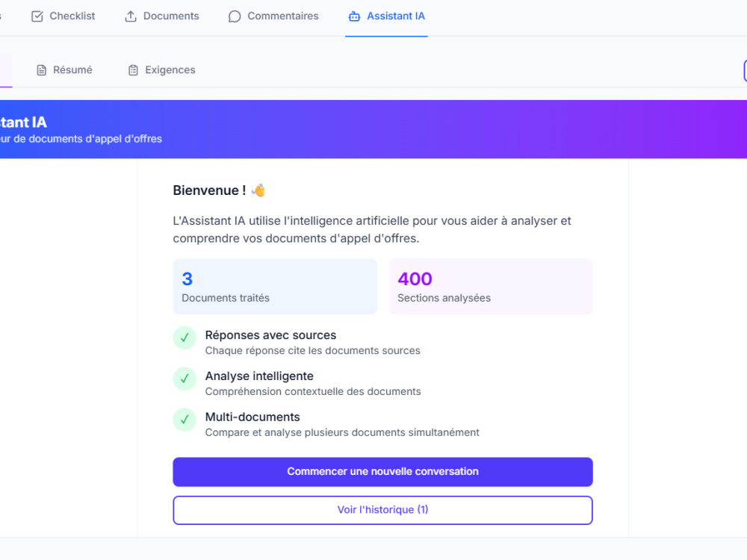
Task: Click the banner subtitle about documents d'appel d'offres
Action: click(x=81, y=139)
